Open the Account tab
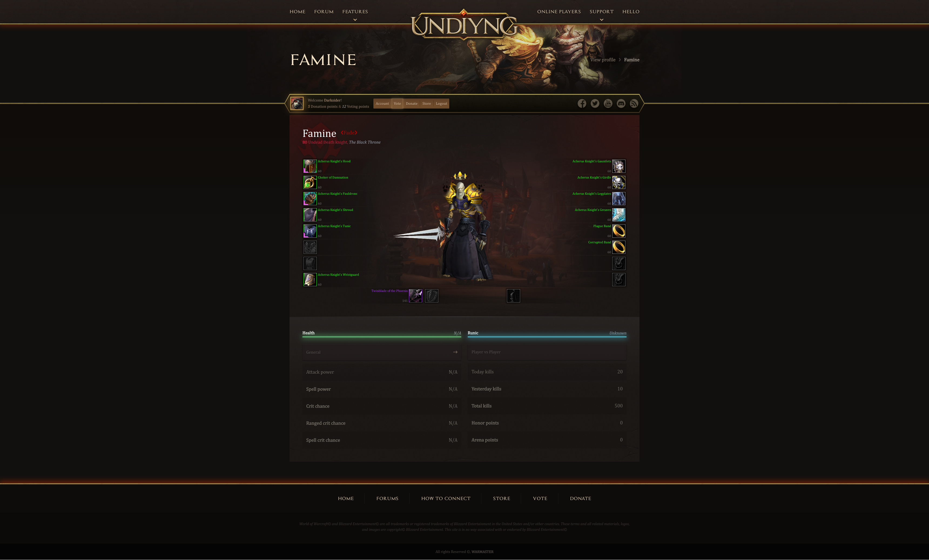Image resolution: width=929 pixels, height=560 pixels. (x=382, y=104)
